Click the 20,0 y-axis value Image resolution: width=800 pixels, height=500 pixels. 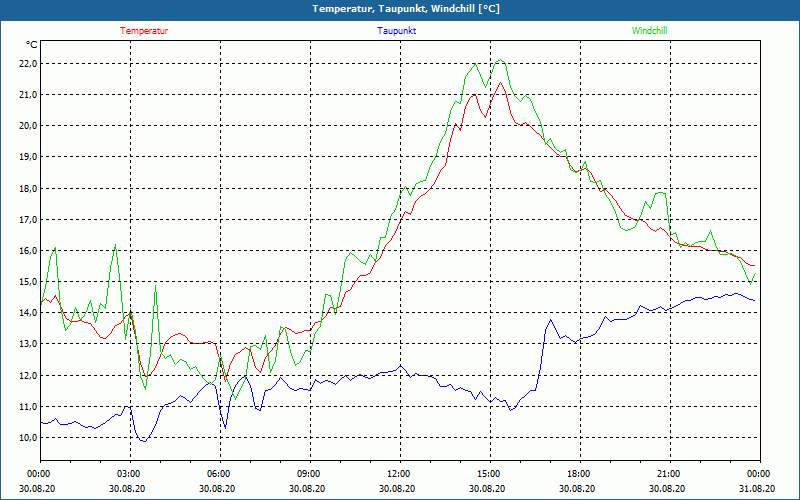28,126
